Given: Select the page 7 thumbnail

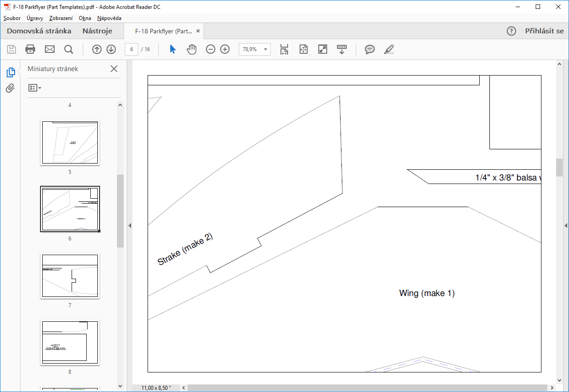Looking at the screenshot, I should tap(70, 276).
